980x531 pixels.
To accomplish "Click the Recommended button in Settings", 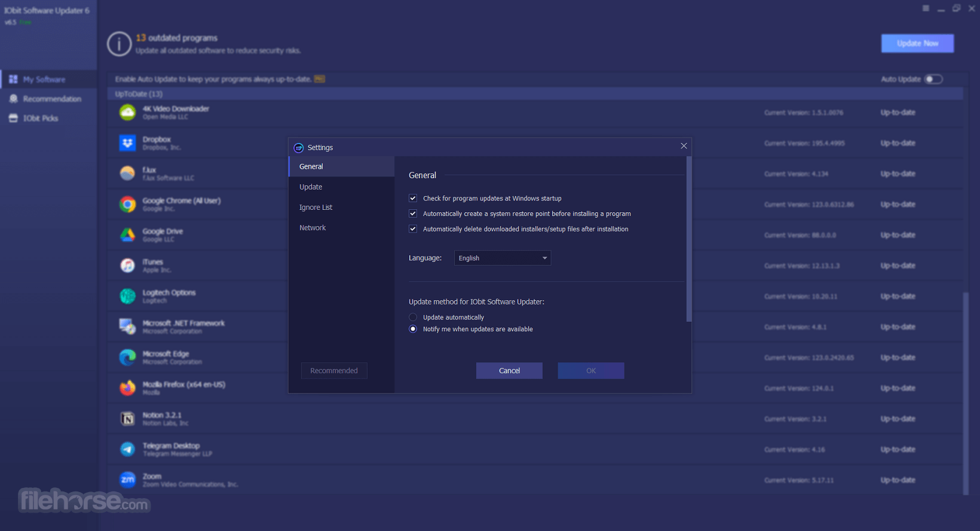I will click(334, 371).
